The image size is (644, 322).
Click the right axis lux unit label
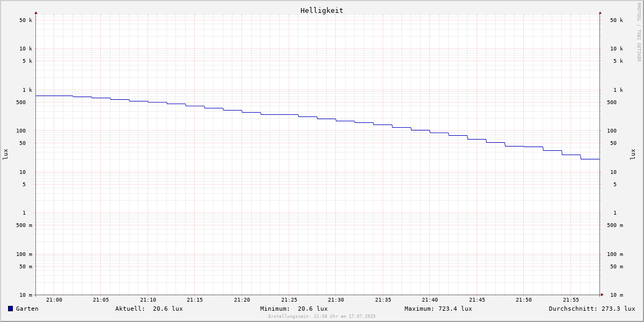(x=633, y=154)
